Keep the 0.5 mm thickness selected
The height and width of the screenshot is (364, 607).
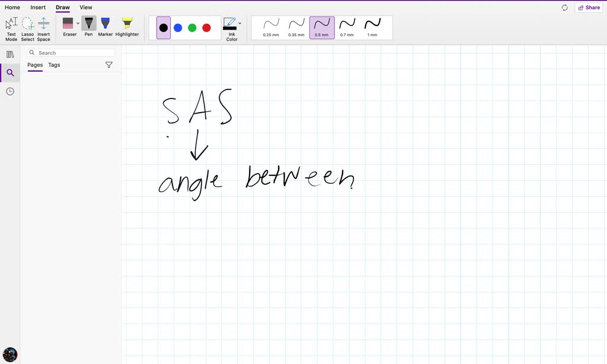(x=321, y=27)
